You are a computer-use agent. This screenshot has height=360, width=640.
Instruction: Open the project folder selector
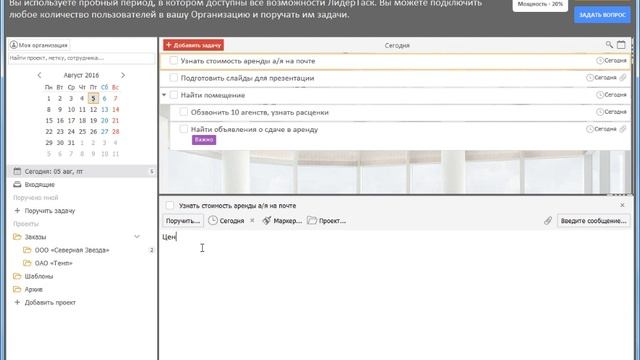point(327,220)
